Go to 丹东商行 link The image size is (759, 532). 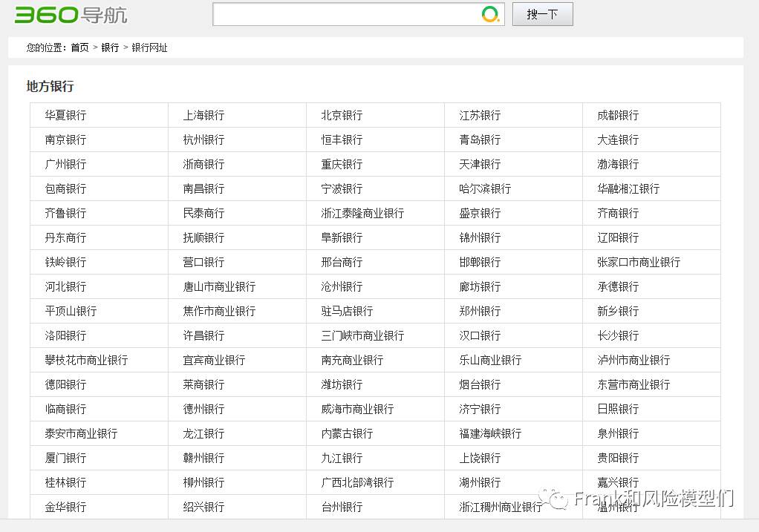tap(65, 237)
